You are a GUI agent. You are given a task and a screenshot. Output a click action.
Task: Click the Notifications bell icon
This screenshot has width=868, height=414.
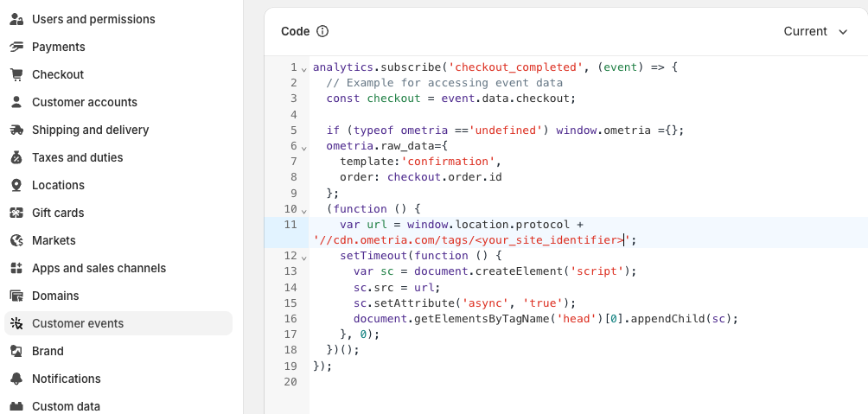(16, 379)
